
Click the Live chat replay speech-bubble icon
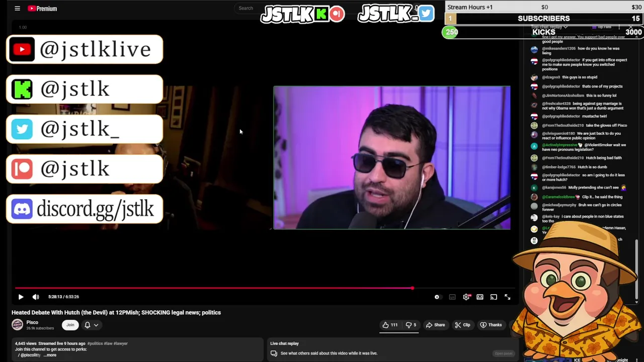274,353
